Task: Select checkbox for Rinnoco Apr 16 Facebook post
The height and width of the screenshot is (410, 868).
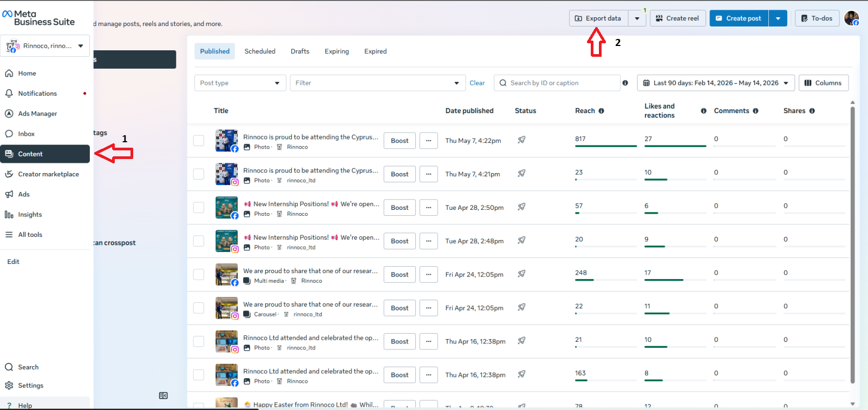Action: [199, 375]
